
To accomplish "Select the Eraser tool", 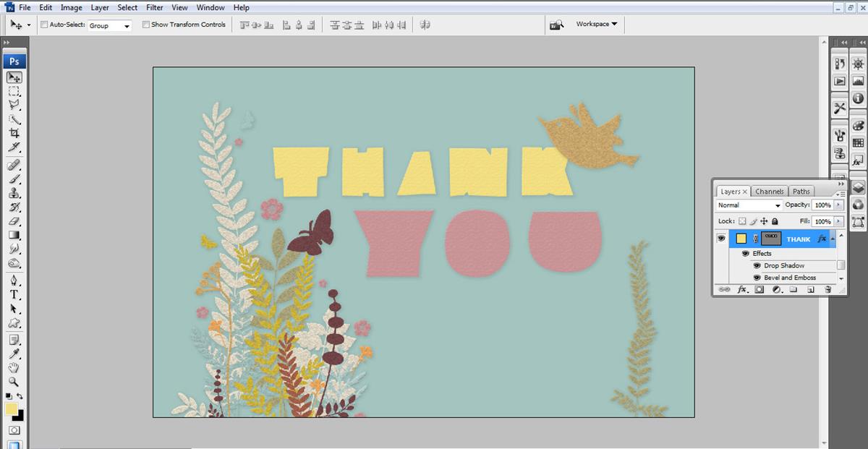I will [x=14, y=221].
